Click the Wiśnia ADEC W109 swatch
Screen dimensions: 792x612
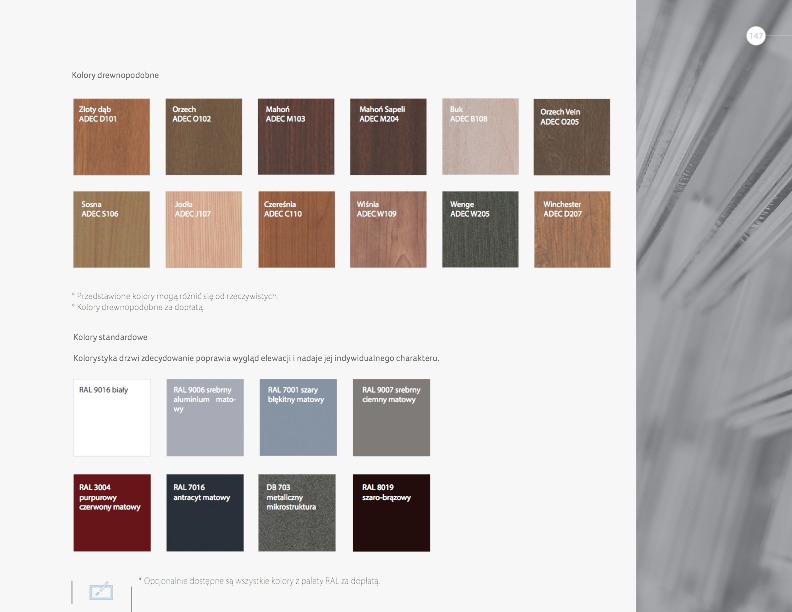click(389, 230)
